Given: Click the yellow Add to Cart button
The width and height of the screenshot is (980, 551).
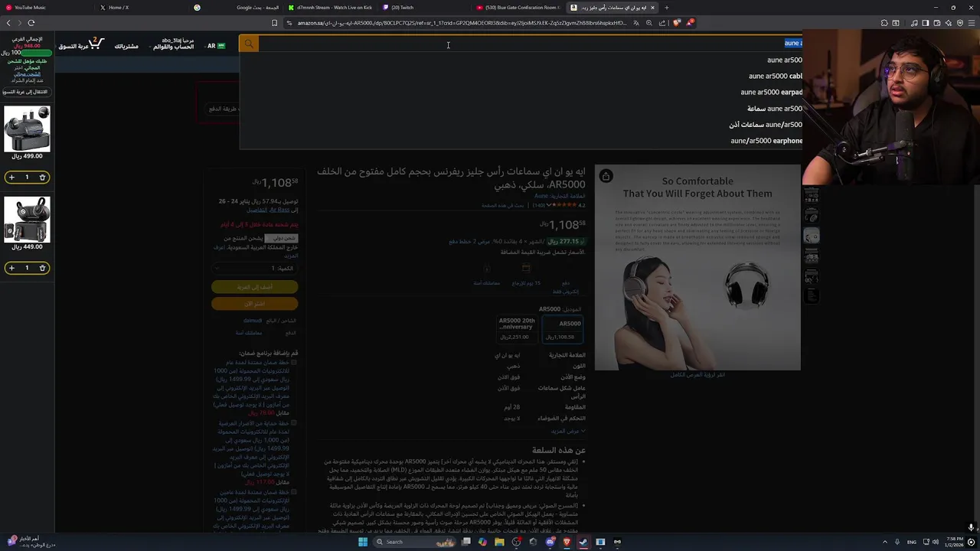Looking at the screenshot, I should tap(255, 287).
